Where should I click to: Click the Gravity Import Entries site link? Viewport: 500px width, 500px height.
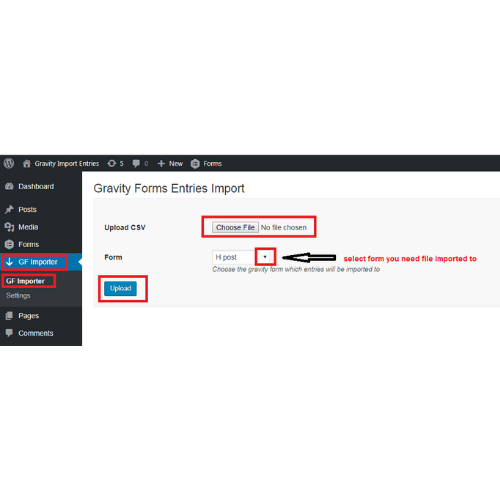67,164
